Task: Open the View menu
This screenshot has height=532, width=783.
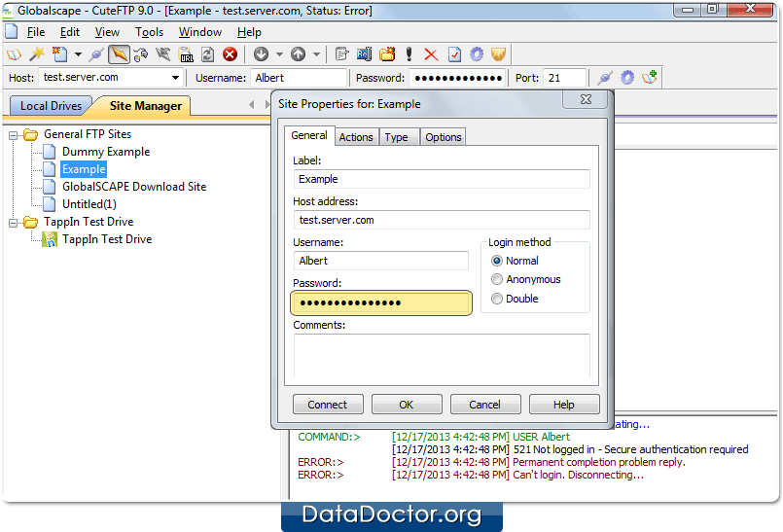Action: tap(107, 32)
